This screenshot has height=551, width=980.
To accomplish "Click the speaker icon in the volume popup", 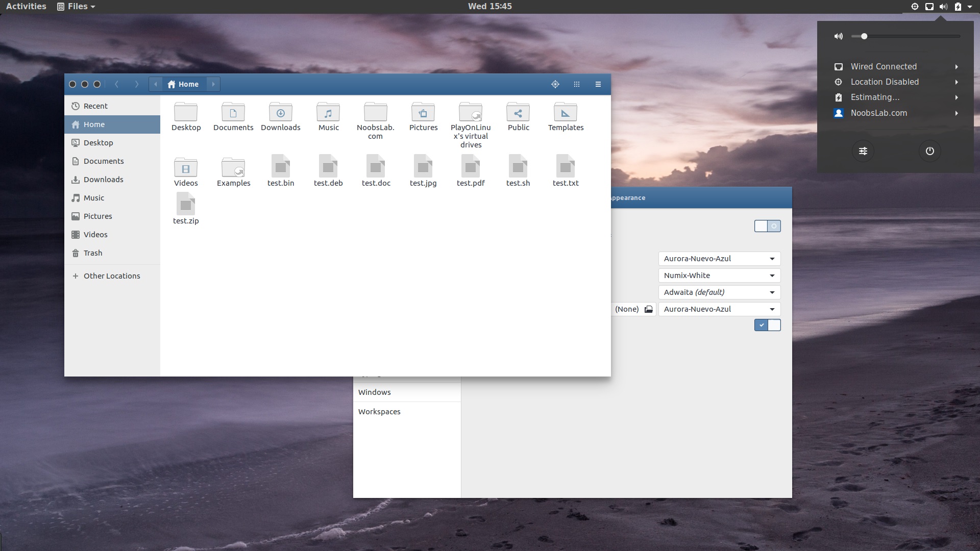I will 838,36.
